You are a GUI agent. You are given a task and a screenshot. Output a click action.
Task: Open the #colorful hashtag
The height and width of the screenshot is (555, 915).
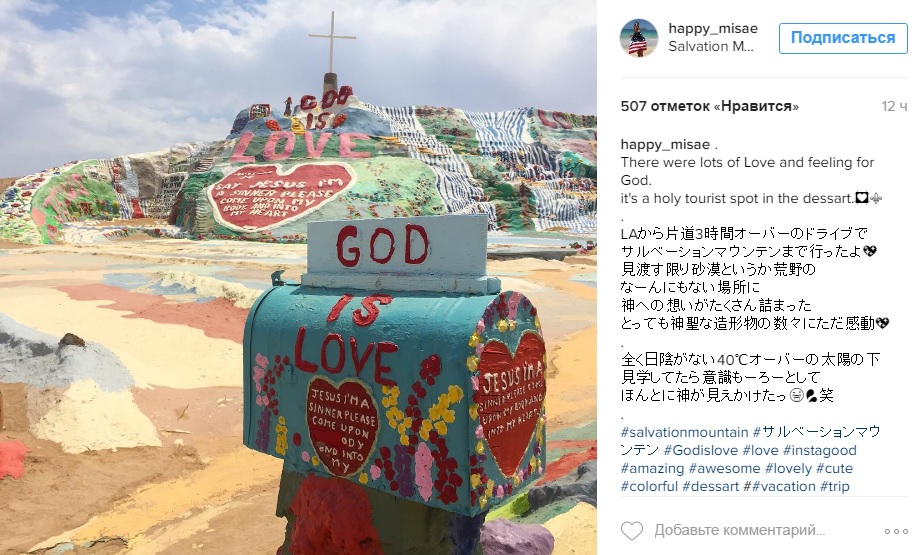click(649, 486)
